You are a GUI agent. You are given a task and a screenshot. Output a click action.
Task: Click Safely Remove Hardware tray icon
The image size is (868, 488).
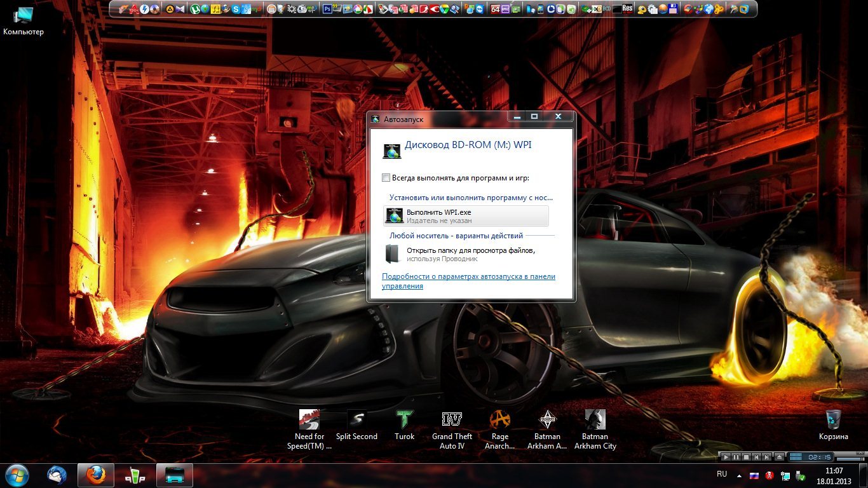(x=801, y=475)
